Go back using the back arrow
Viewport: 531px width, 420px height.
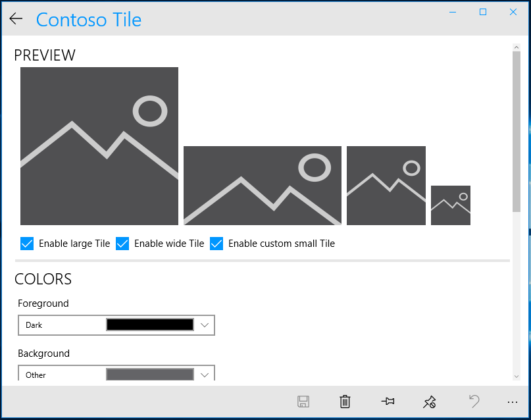point(16,18)
